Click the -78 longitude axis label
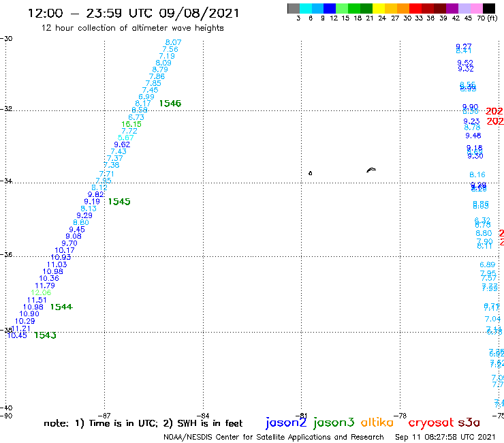This screenshot has height=443, width=504. coord(400,416)
